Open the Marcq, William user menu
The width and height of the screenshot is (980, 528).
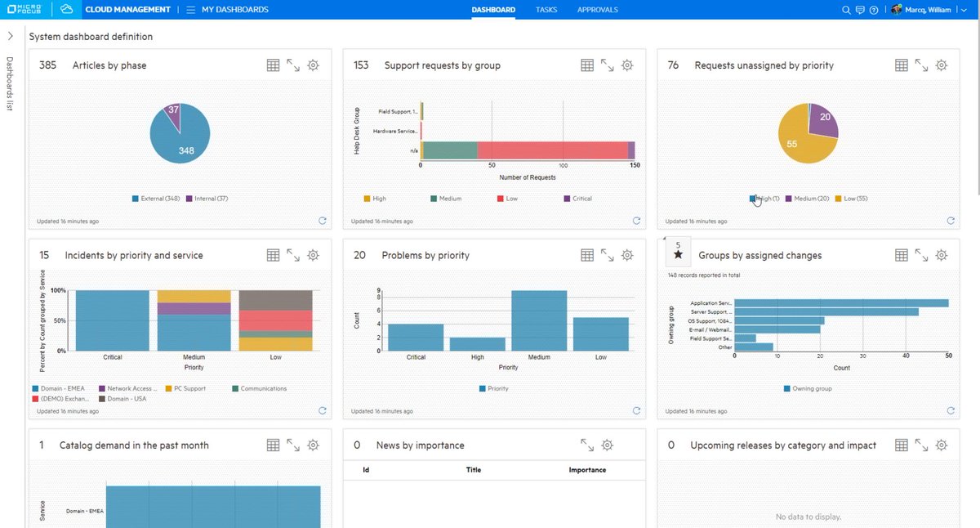pos(929,10)
